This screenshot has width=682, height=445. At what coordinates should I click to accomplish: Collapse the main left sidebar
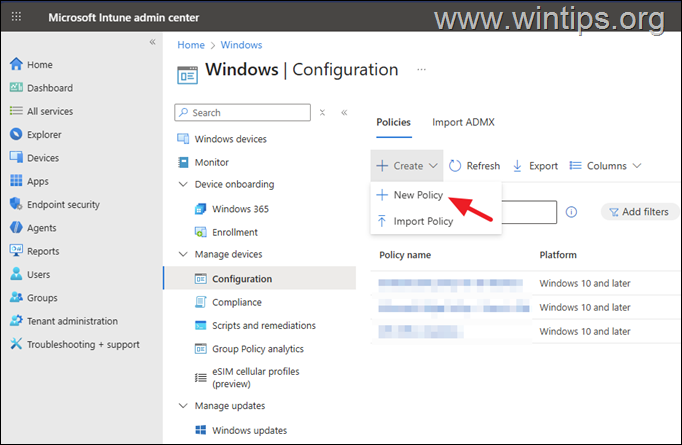tap(152, 42)
